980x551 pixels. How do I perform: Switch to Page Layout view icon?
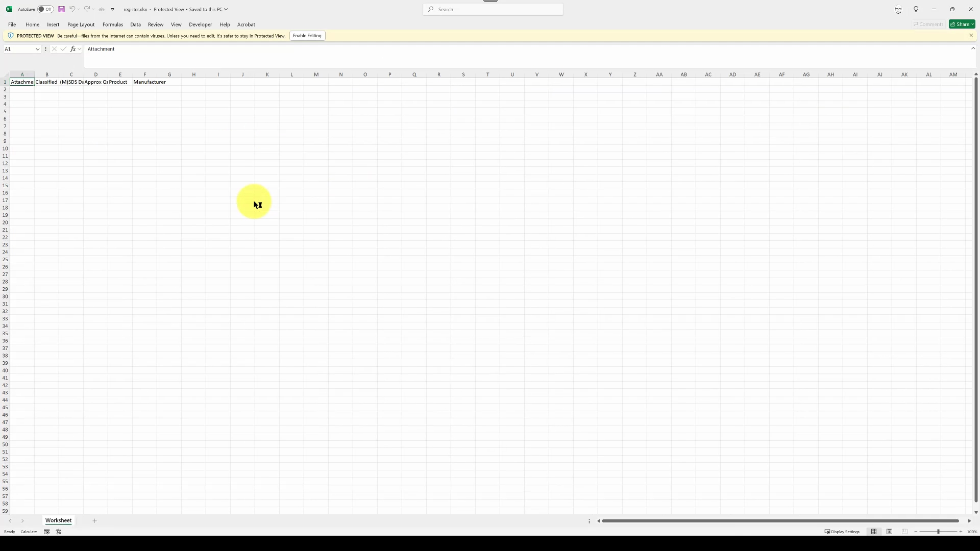[889, 532]
